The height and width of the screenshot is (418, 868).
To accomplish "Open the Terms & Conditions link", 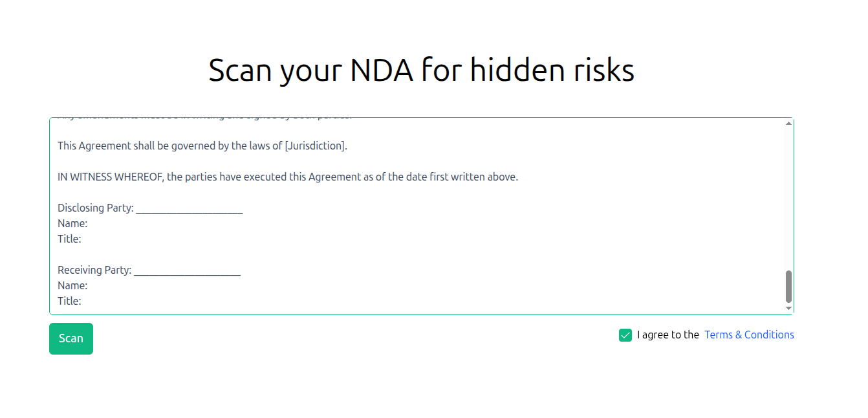I will 749,335.
